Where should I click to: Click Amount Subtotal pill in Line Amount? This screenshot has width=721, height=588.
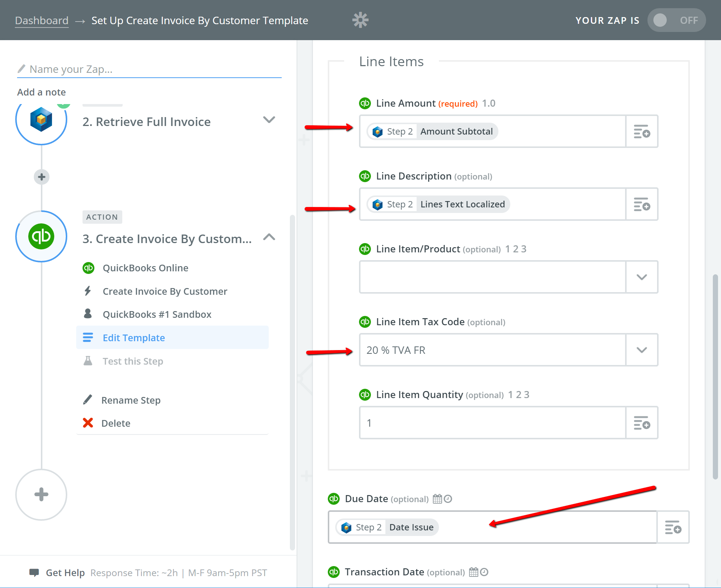432,131
